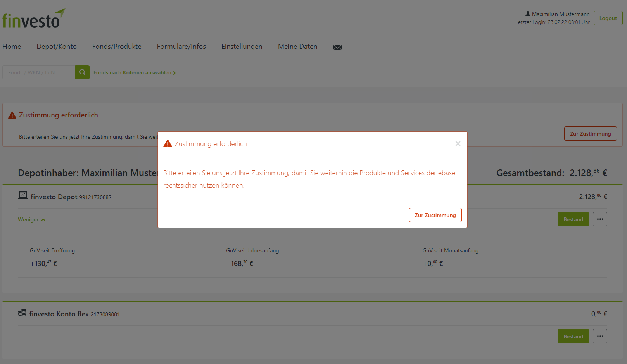Click the Logout button
This screenshot has height=364, width=627.
point(608,18)
